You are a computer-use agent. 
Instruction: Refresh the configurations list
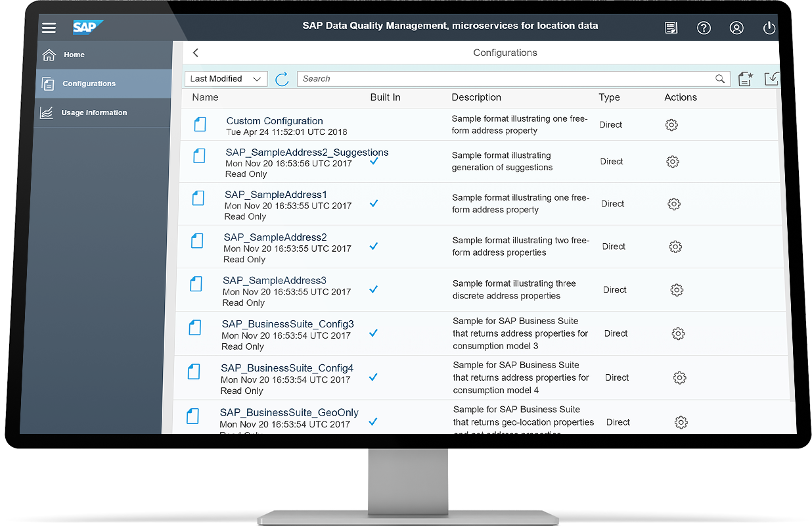(x=282, y=79)
